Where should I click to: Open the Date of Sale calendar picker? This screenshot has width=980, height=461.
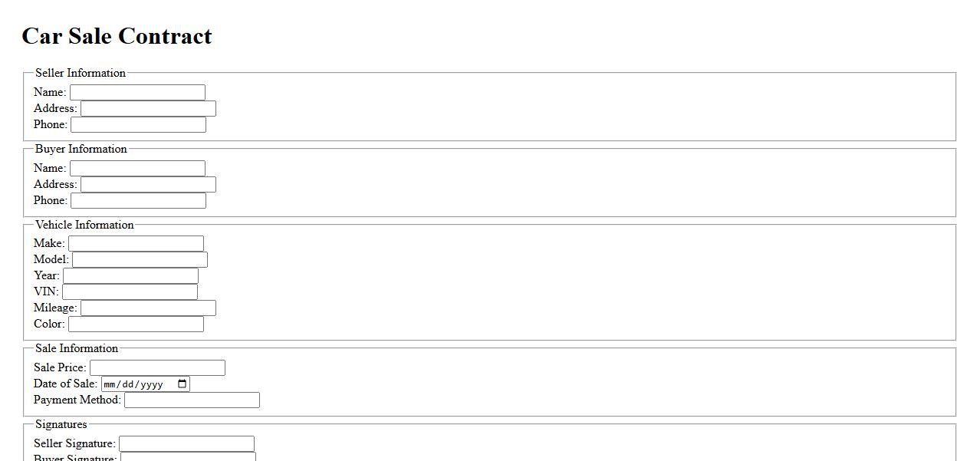183,384
